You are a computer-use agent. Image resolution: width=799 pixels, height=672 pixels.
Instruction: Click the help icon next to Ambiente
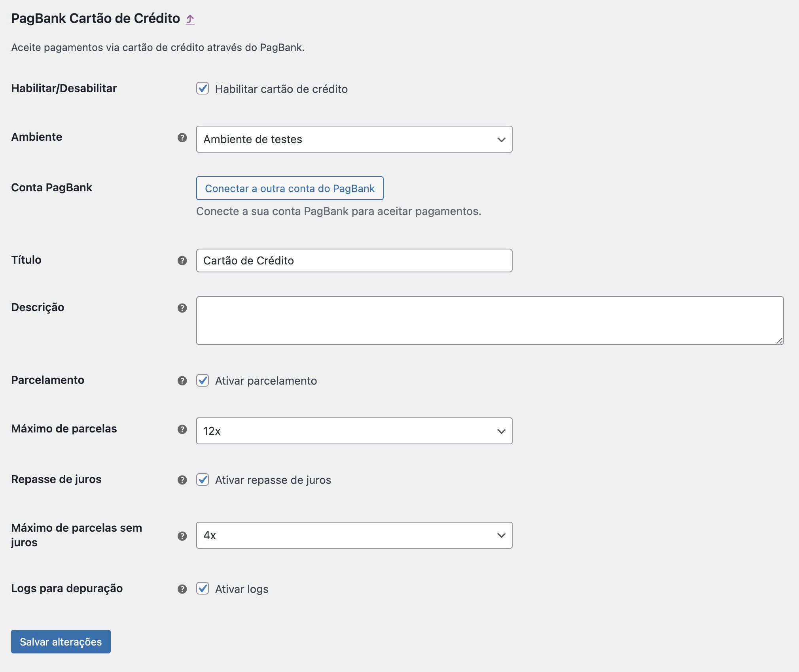(182, 138)
